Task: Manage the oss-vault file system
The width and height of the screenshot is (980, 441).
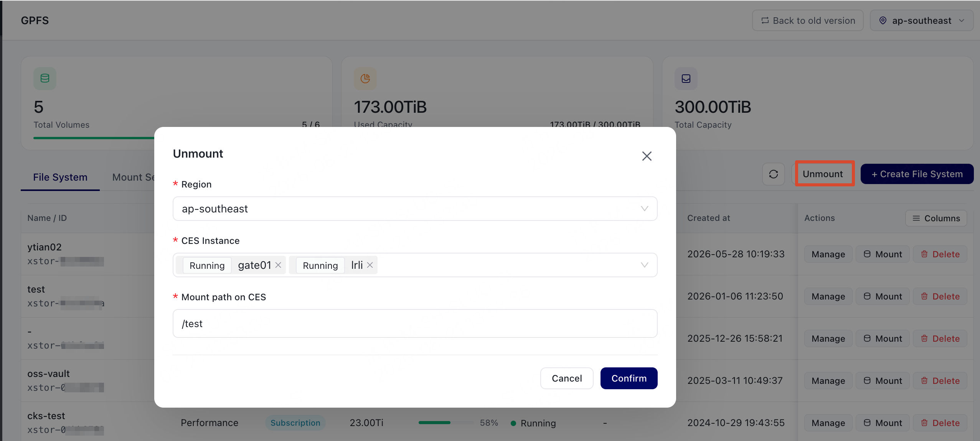Action: [828, 381]
